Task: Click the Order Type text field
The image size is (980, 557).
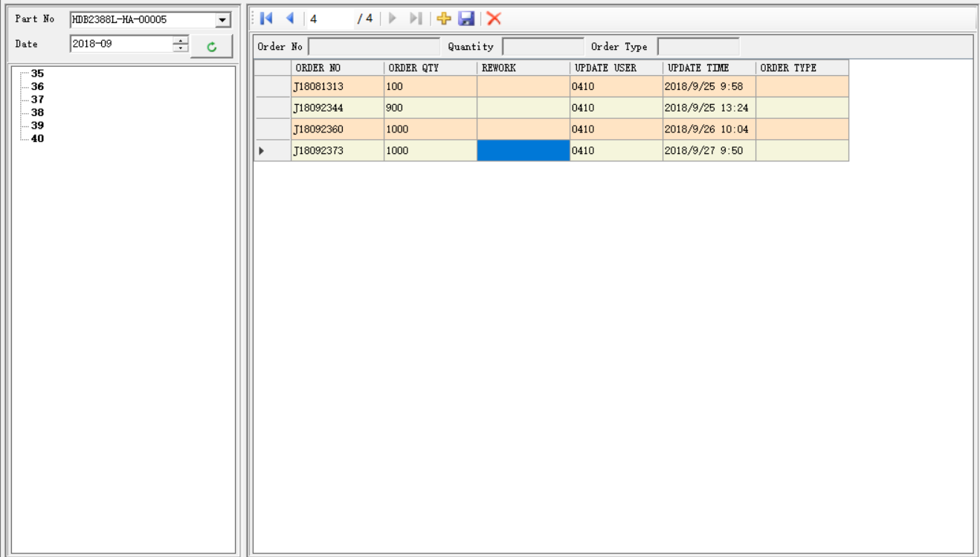Action: 697,47
